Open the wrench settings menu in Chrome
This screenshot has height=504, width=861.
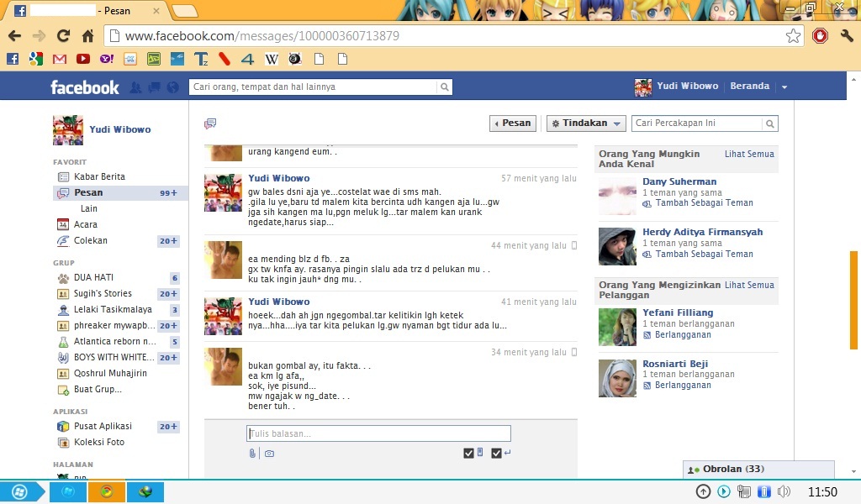[847, 36]
